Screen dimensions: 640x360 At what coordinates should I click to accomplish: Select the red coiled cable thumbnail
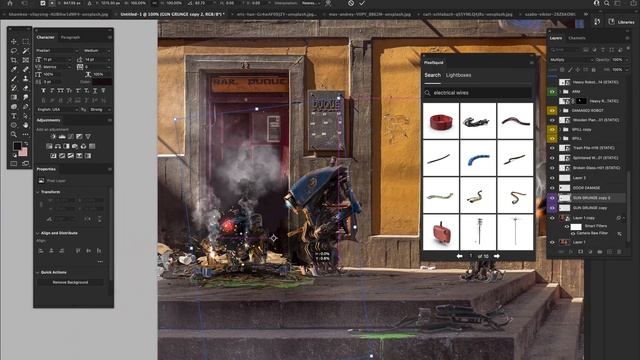pyautogui.click(x=441, y=121)
